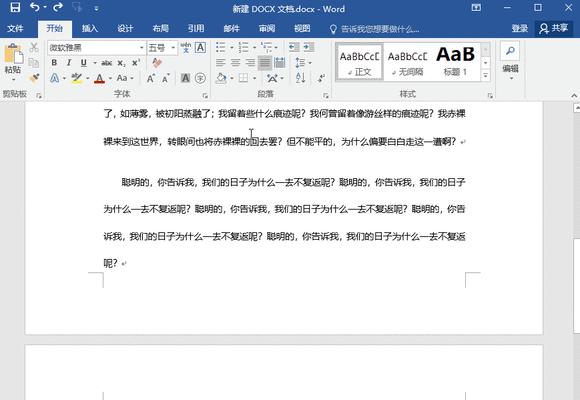Screen dimensions: 580x400
Task: Apply text highlight color (yellow)
Action: click(x=77, y=78)
